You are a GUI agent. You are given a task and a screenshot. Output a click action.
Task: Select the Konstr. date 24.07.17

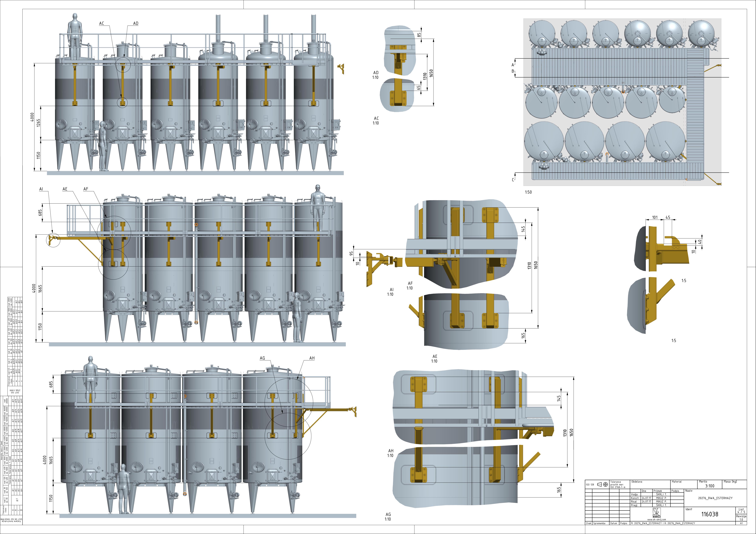tap(646, 498)
